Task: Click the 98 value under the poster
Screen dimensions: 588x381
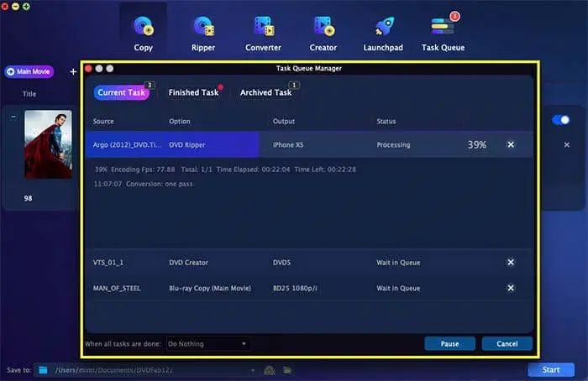Action: point(28,198)
